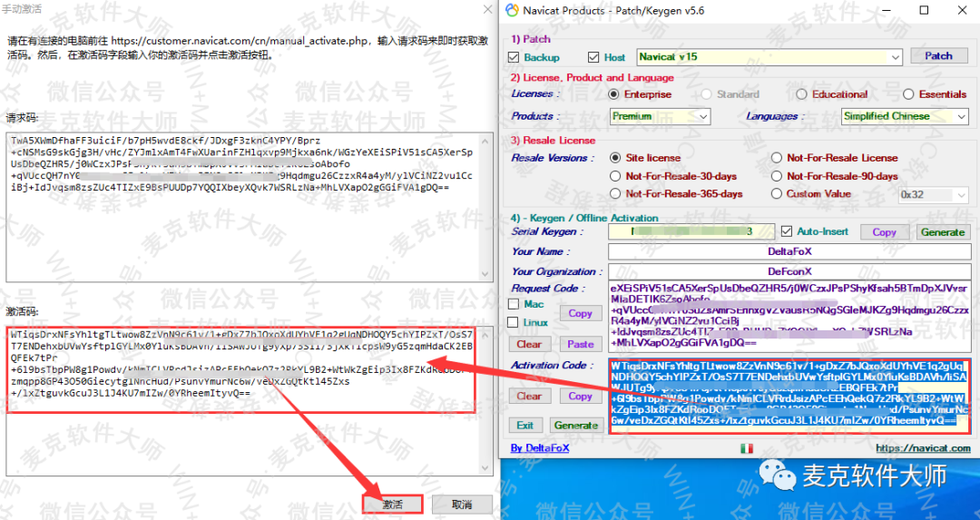980x520 pixels.
Task: Select the Educational license radio
Action: tap(801, 94)
